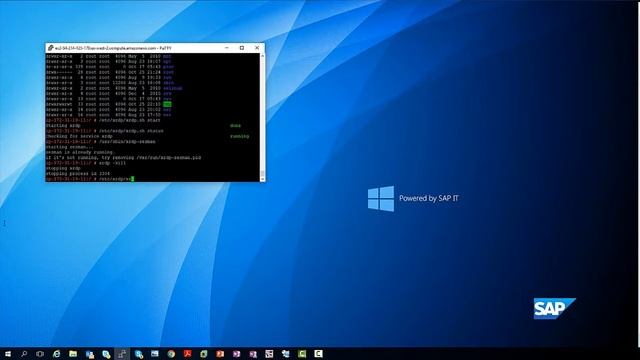Screen dimensions: 640x360
Task: Open the white C recorder taskbar icon
Action: click(318, 354)
